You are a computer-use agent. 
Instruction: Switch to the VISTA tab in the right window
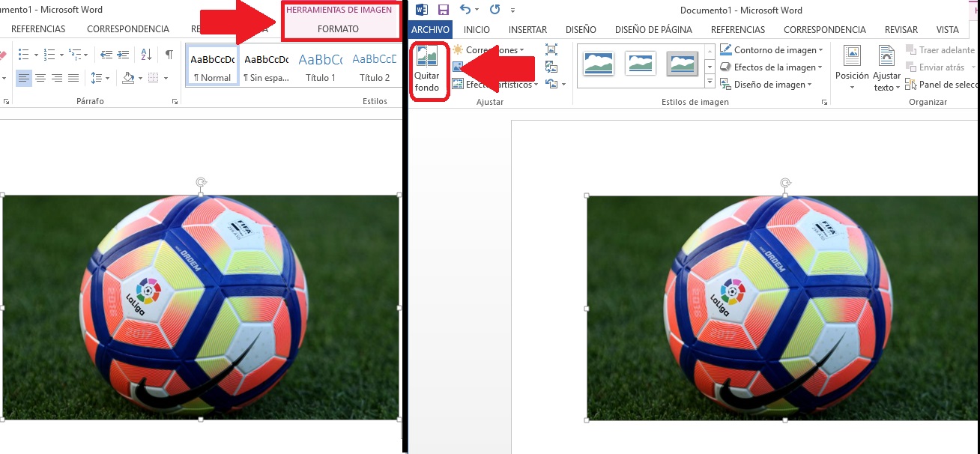948,30
